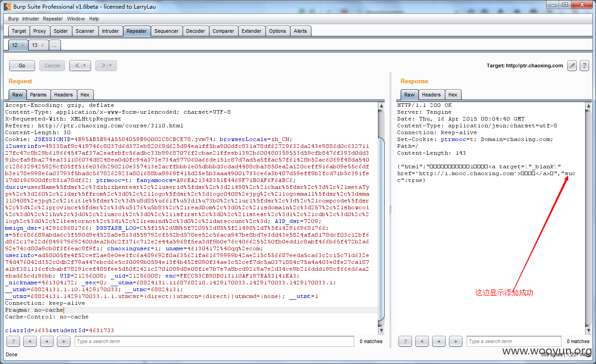This screenshot has width=596, height=364.
Task: Click the Burp Suite title bar icon
Action: click(8, 6)
